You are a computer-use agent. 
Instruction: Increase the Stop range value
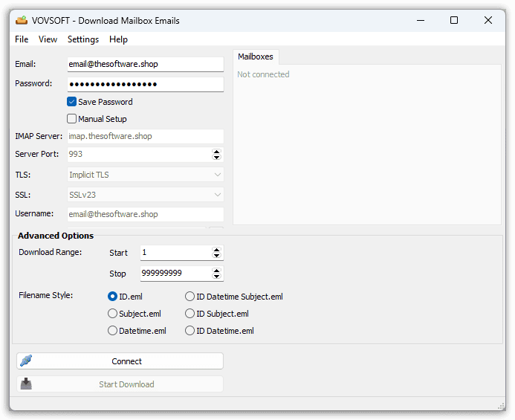pyautogui.click(x=216, y=271)
